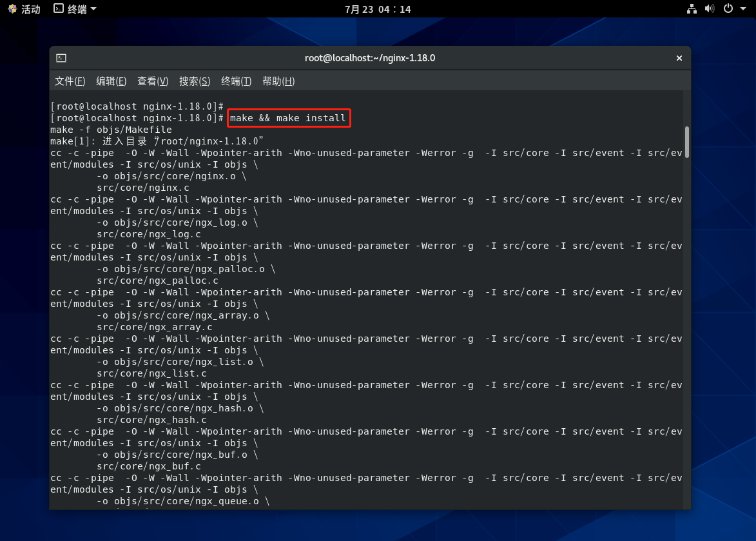756x541 pixels.
Task: Click the highlighted 'make && make install' command
Action: [288, 118]
